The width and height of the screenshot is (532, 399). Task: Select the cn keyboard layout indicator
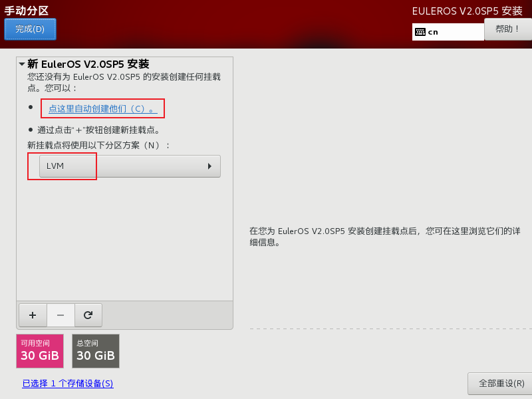448,32
